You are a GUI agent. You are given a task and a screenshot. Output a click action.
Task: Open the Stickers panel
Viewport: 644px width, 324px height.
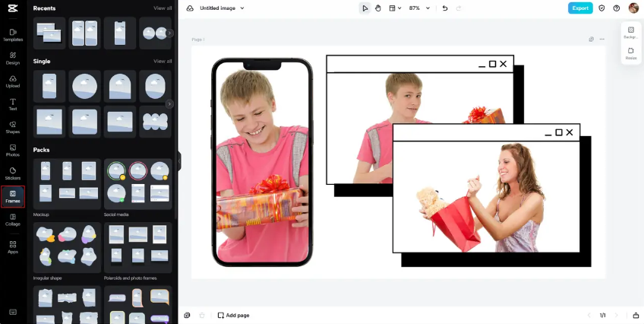[x=12, y=173]
